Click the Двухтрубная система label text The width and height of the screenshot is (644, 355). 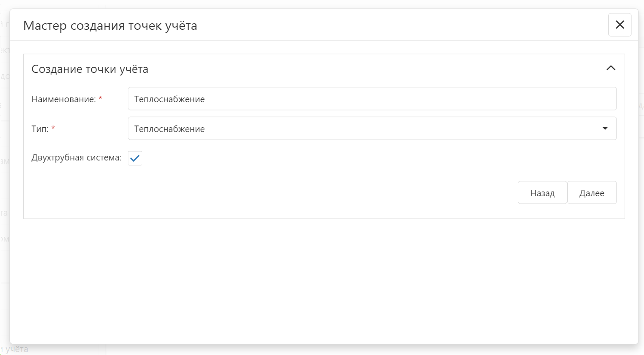click(x=76, y=157)
